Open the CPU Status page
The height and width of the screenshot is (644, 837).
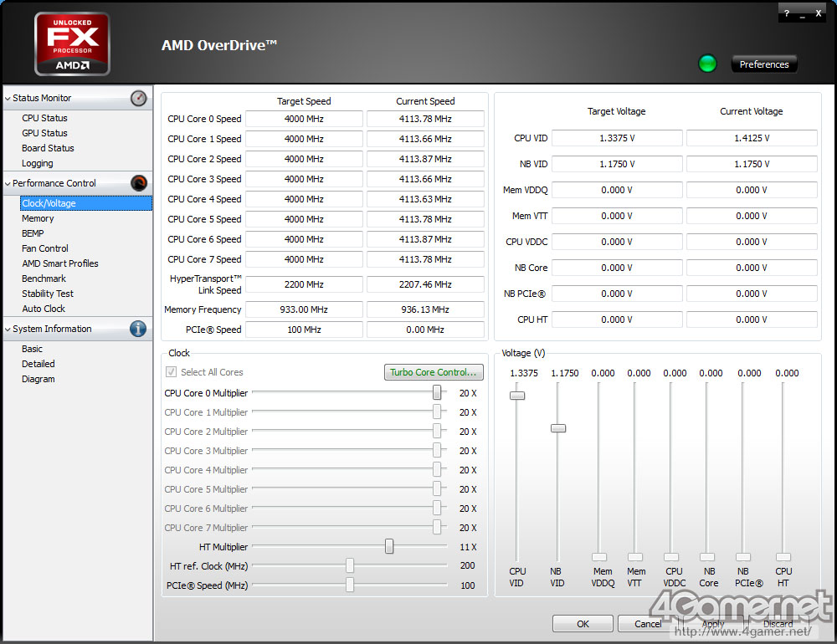(44, 118)
